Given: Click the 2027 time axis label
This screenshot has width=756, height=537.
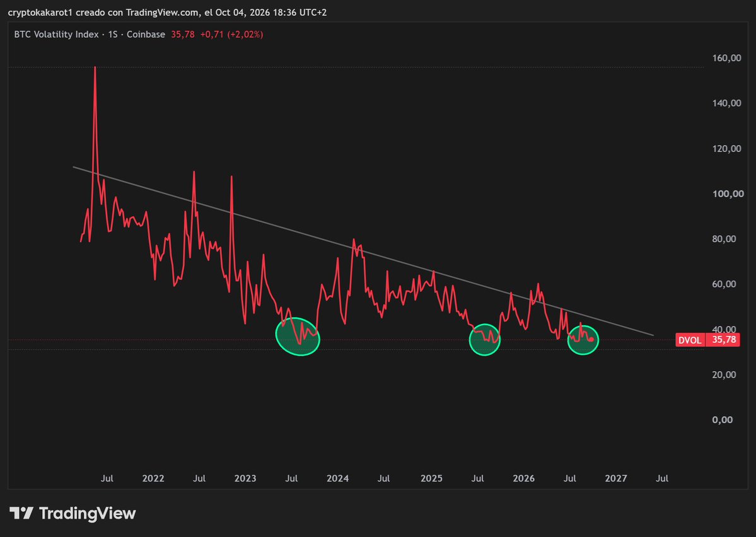Looking at the screenshot, I should [615, 478].
